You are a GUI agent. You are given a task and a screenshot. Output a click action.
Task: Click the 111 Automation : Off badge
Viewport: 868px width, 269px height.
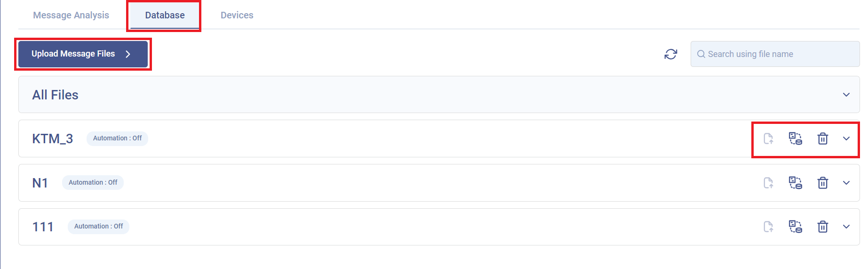tap(98, 227)
